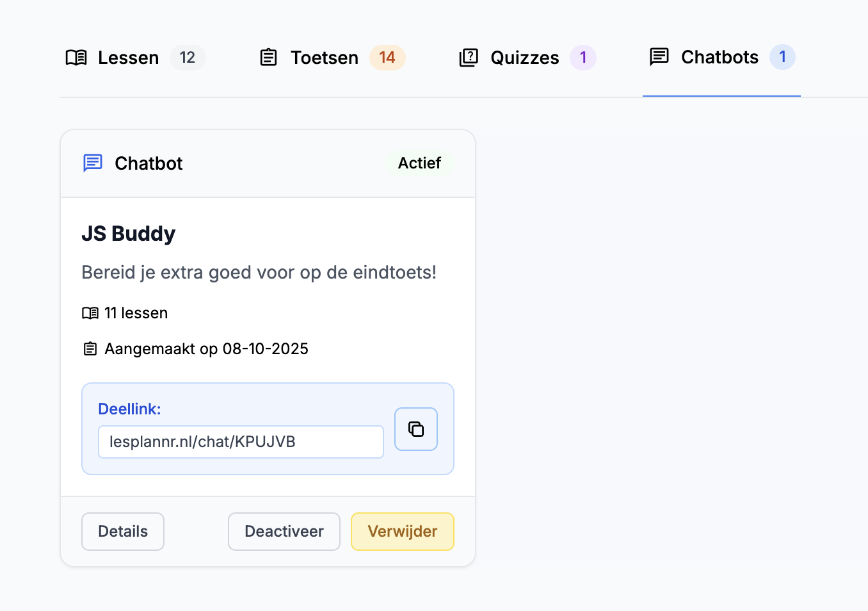Image resolution: width=868 pixels, height=611 pixels.
Task: Click the orange Toetsen count badge 14
Action: (x=387, y=58)
